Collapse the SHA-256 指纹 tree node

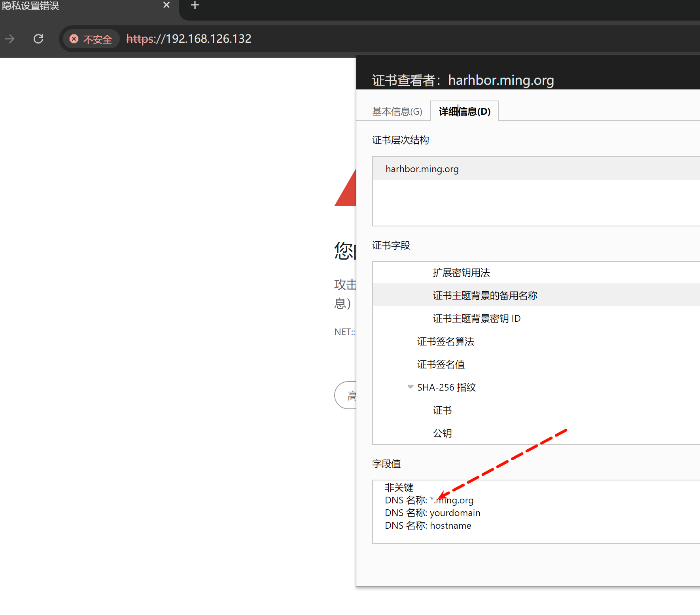pos(411,387)
